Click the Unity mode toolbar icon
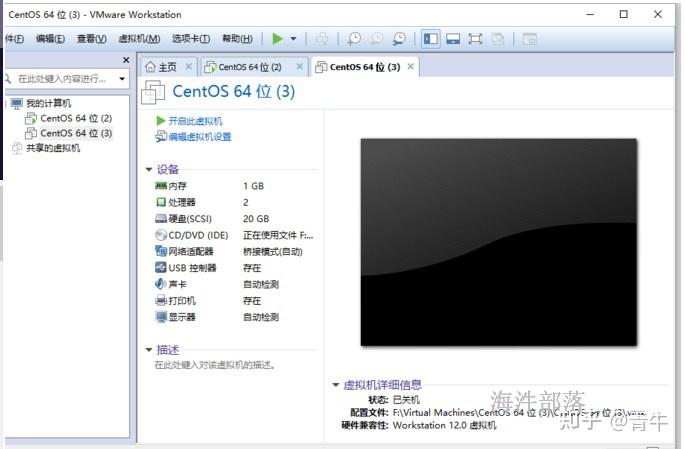The width and height of the screenshot is (685, 449). coord(498,39)
